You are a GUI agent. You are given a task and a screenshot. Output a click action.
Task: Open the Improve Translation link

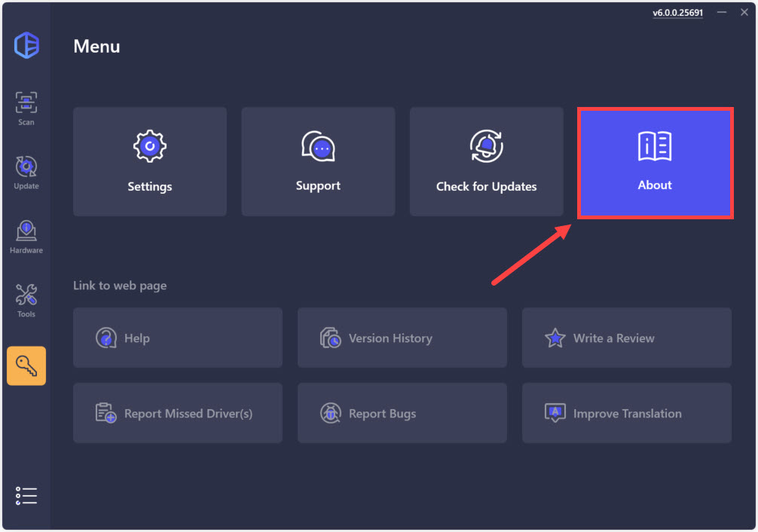pos(626,413)
